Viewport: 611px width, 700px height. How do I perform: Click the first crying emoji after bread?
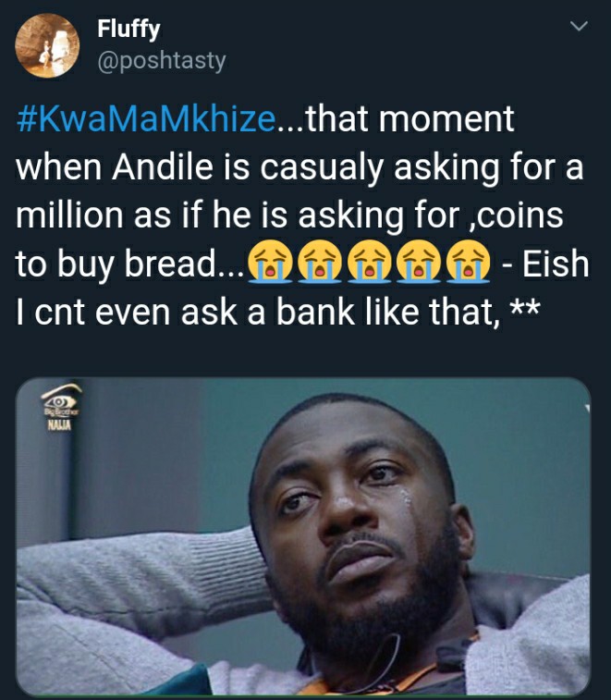pos(271,263)
